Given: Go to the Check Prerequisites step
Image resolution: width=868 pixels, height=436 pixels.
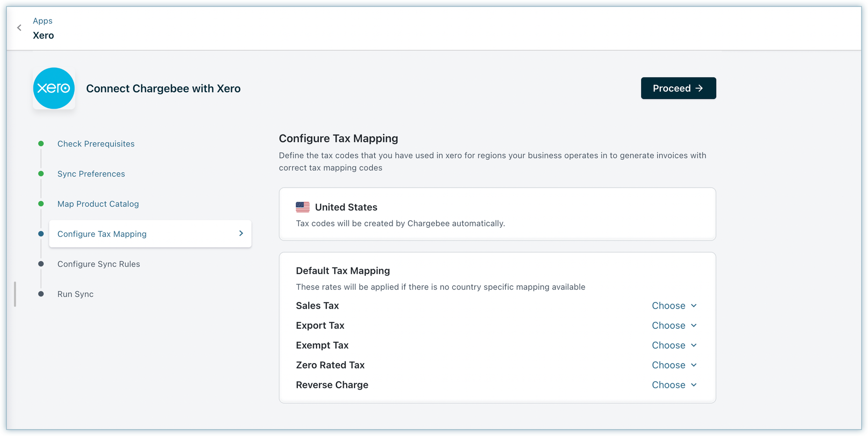Looking at the screenshot, I should pyautogui.click(x=96, y=144).
